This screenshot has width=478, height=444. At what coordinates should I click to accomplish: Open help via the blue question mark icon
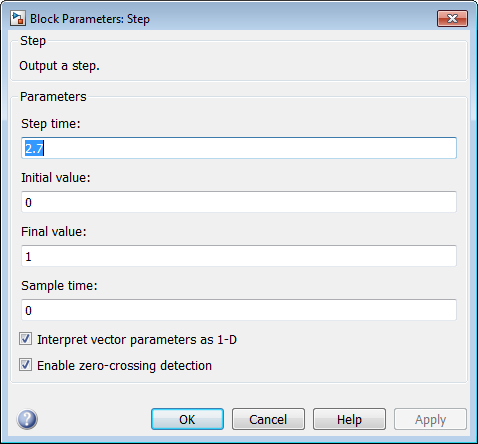27,419
